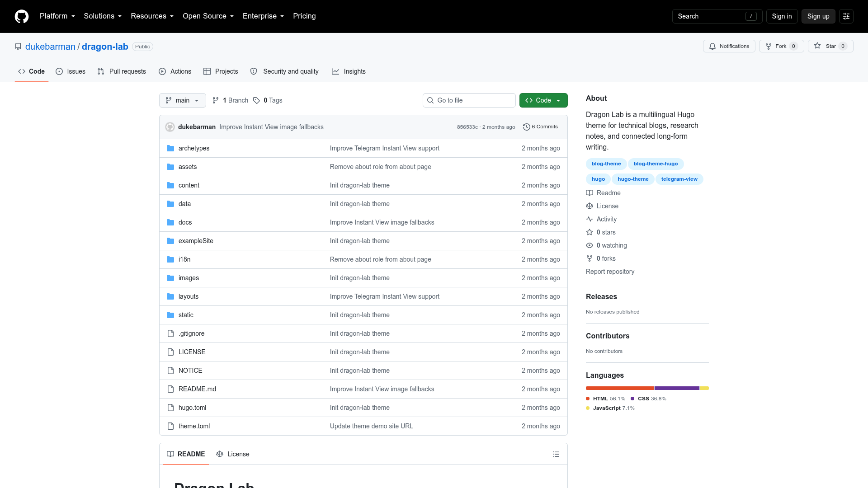Click the layouts folder icon
Viewport: 868px width, 488px height.
[x=170, y=296]
